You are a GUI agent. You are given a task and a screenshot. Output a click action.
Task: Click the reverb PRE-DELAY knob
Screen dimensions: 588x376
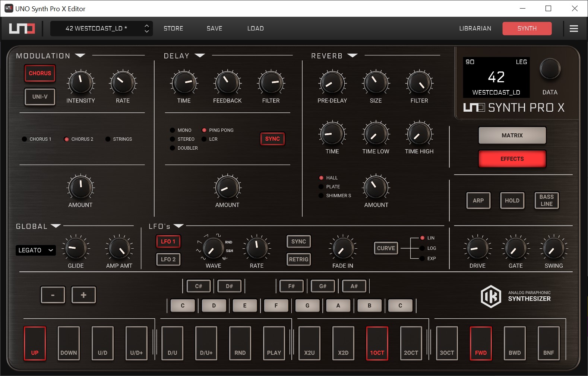click(332, 83)
